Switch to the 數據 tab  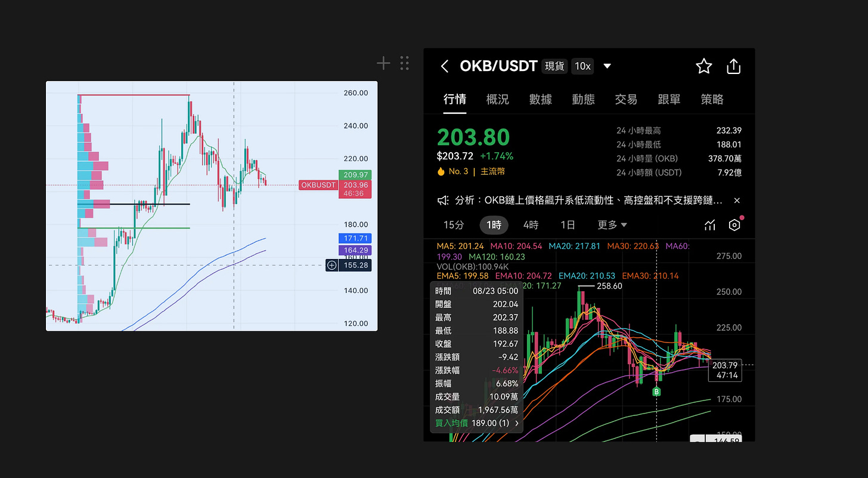(x=540, y=100)
